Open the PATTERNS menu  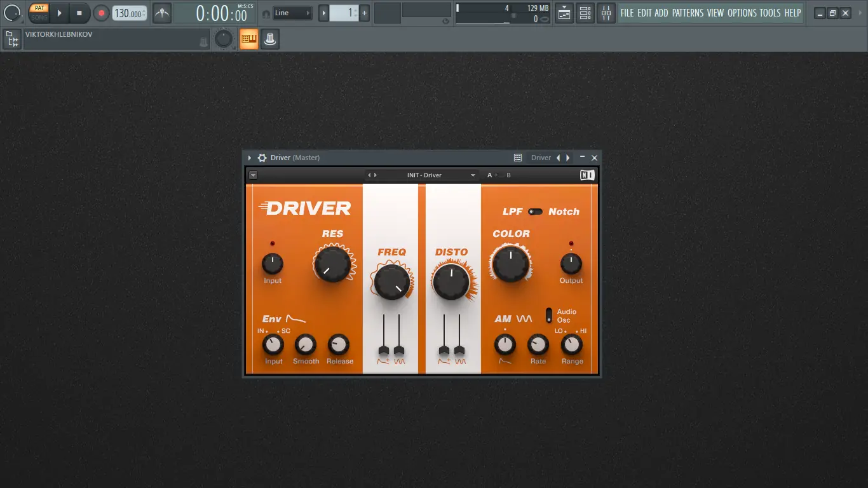coord(688,13)
